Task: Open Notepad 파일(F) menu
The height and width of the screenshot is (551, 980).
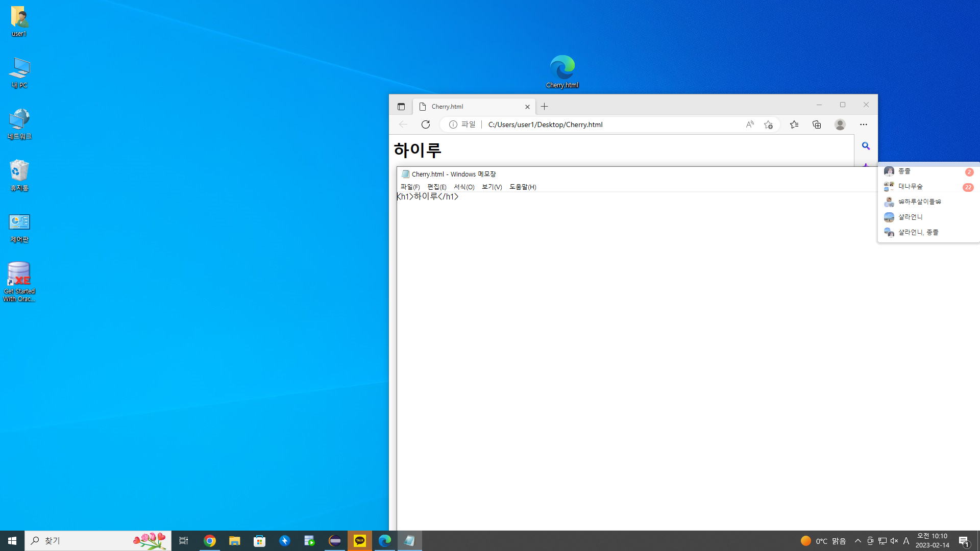Action: coord(410,187)
